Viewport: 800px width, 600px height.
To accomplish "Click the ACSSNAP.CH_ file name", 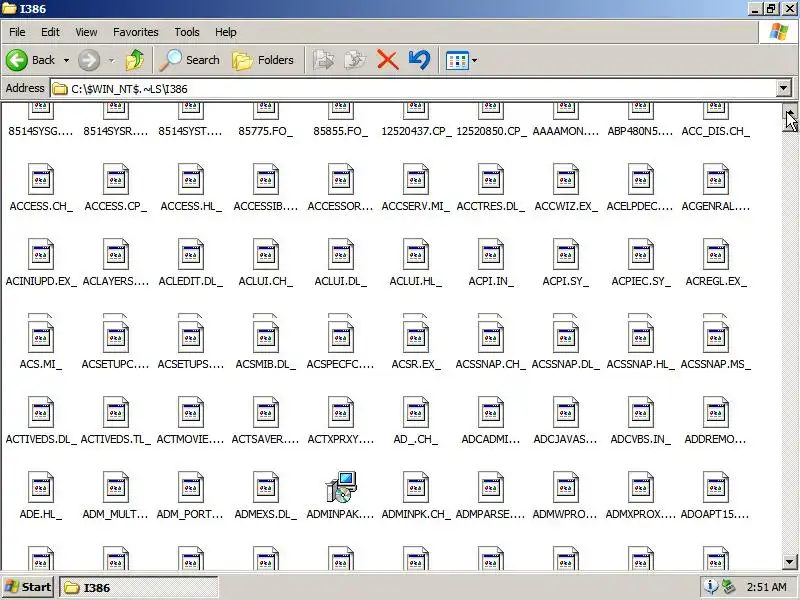I will coord(491,364).
